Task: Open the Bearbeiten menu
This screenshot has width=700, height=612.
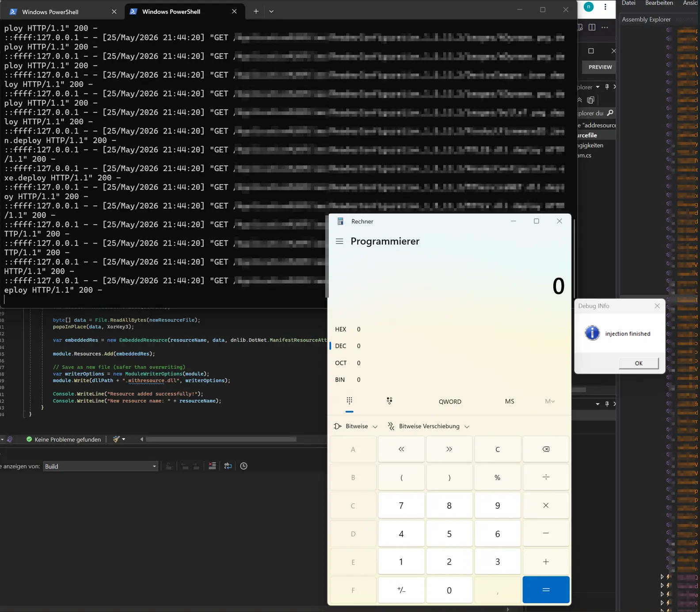Action: 659,3
